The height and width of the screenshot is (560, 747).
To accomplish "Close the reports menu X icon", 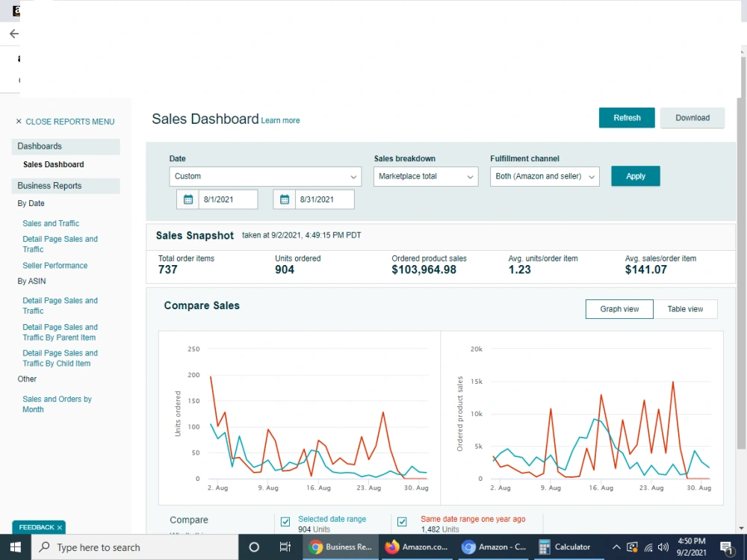I will 19,122.
